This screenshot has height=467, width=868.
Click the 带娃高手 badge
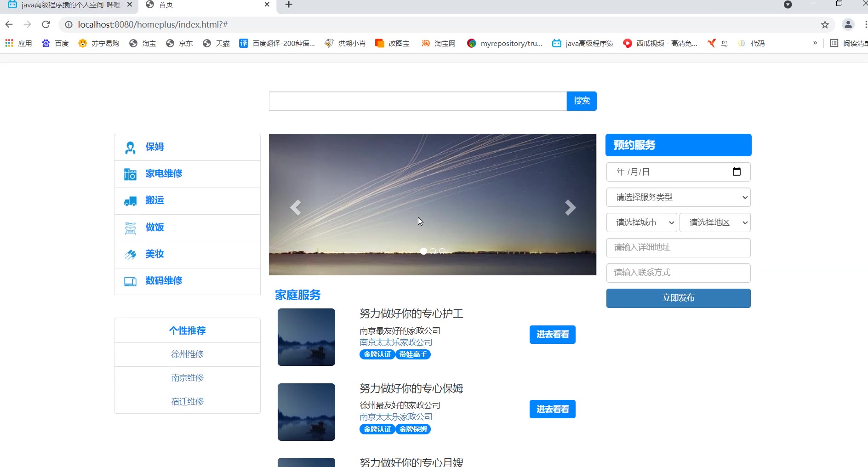click(x=413, y=354)
